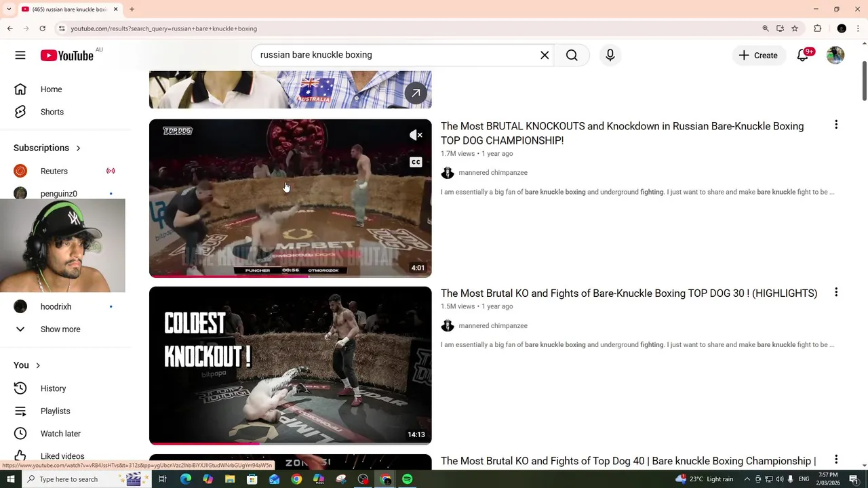Open Task View on the taskbar
The width and height of the screenshot is (868, 488).
tap(163, 479)
